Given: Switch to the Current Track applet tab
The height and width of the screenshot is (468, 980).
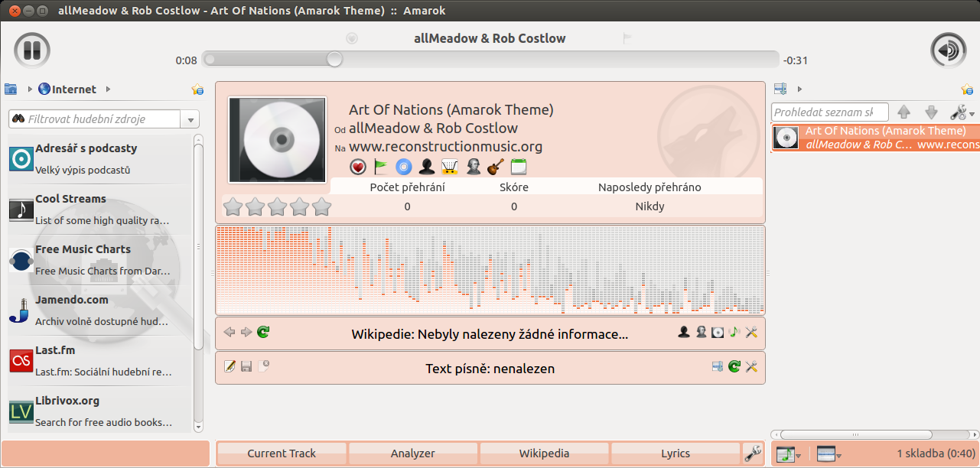Looking at the screenshot, I should [282, 453].
